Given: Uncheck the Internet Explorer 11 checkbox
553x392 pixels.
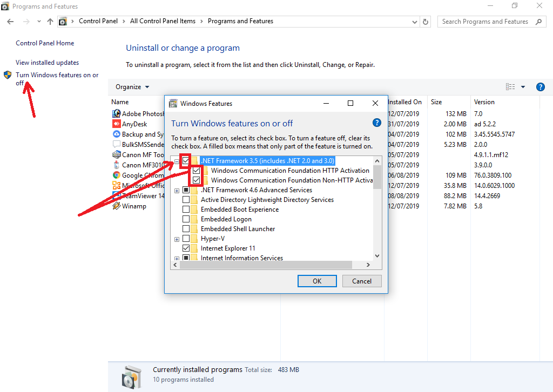Looking at the screenshot, I should click(186, 248).
